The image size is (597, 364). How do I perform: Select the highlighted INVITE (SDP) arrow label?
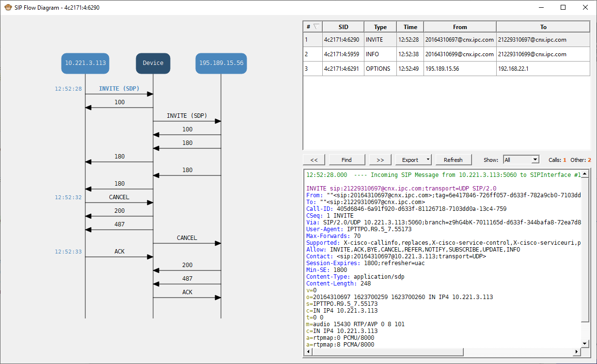tap(119, 89)
